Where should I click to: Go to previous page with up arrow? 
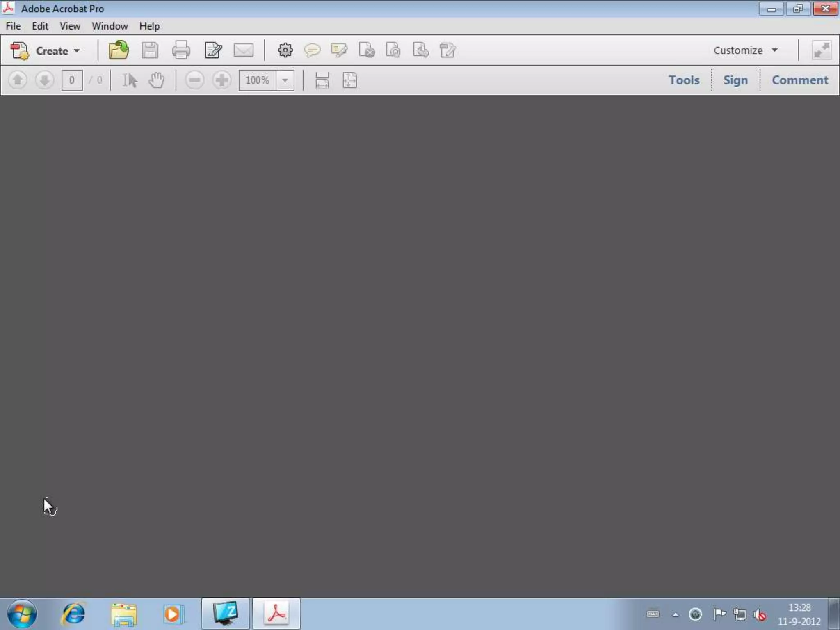pyautogui.click(x=18, y=80)
